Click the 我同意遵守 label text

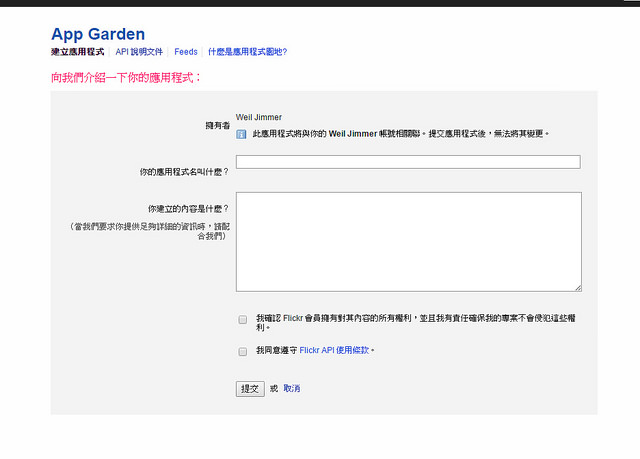click(276, 351)
